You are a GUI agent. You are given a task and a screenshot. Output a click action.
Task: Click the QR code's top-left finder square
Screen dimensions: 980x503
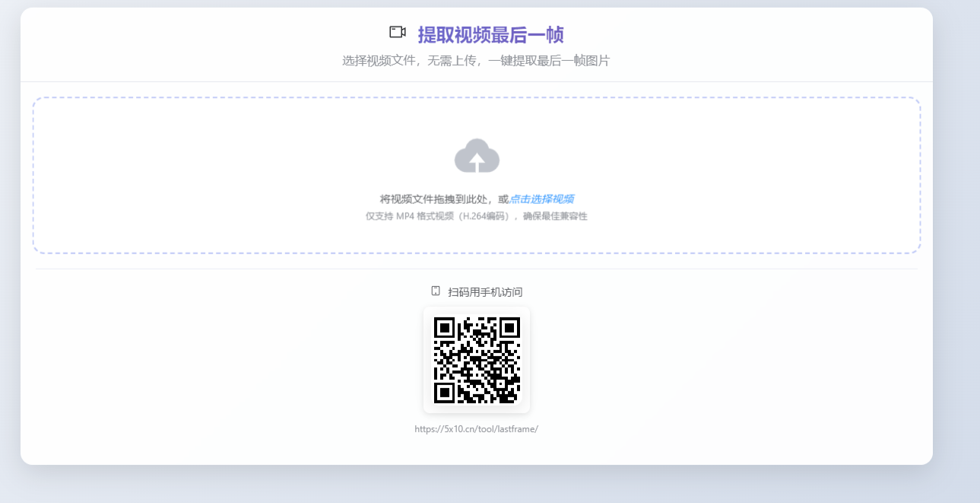(x=444, y=327)
